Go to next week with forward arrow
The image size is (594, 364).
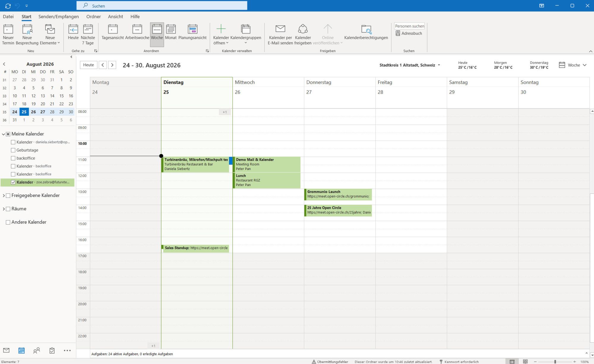tap(112, 65)
